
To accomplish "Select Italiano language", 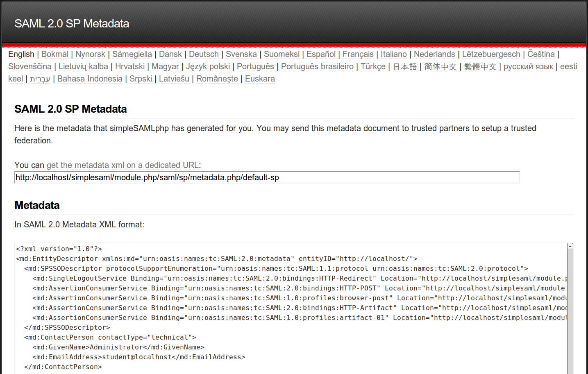I will pos(394,54).
